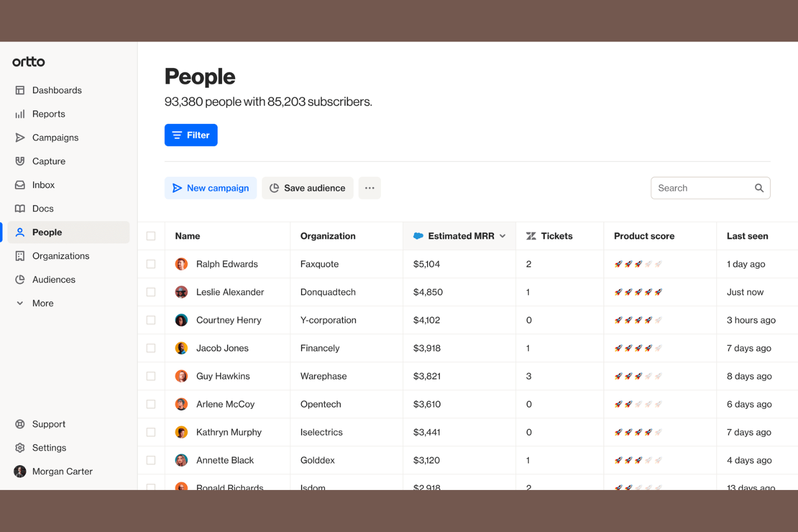798x532 pixels.
Task: Click the Zendesk icon in Tickets header
Action: click(x=531, y=236)
